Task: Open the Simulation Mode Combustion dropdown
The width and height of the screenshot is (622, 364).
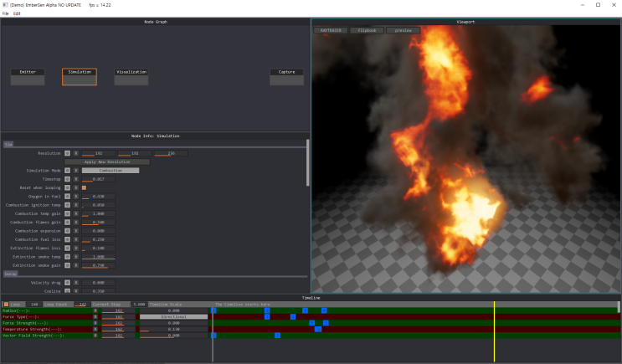Action: tap(111, 171)
